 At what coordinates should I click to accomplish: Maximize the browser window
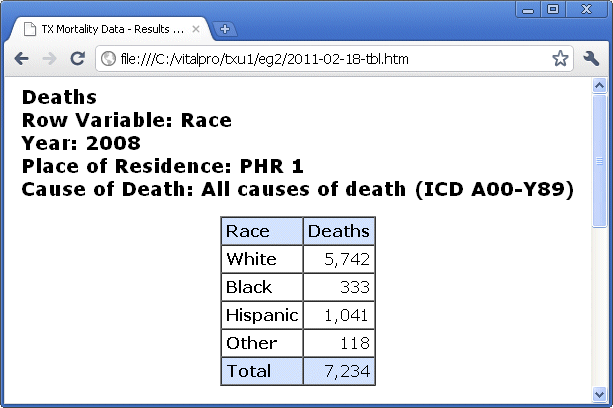(x=553, y=10)
